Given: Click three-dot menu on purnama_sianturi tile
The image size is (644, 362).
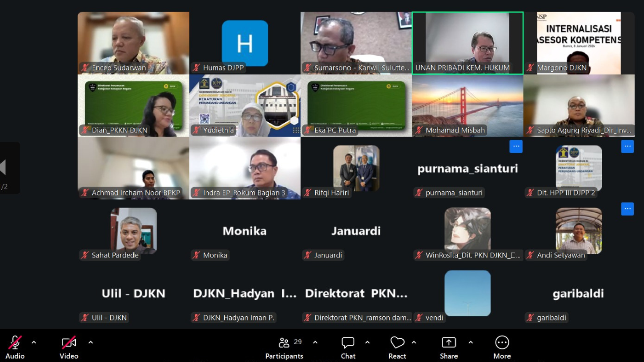Looking at the screenshot, I should [516, 146].
